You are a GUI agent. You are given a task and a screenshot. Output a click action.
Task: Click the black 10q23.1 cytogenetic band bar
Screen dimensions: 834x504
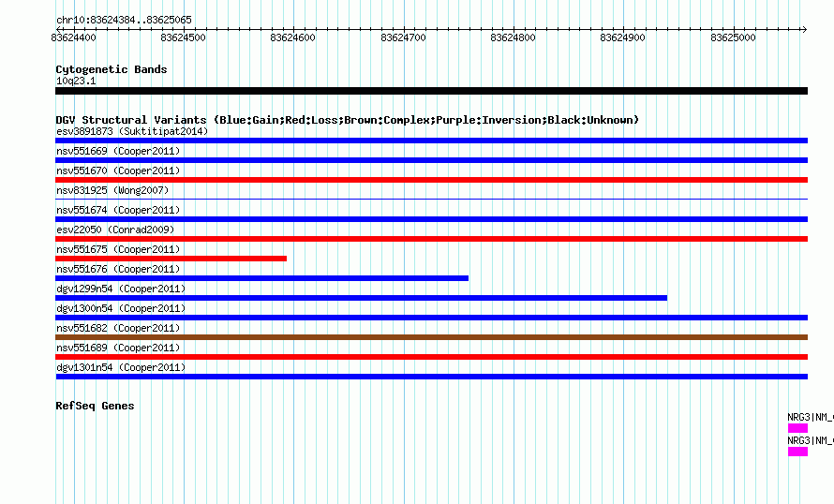point(431,91)
